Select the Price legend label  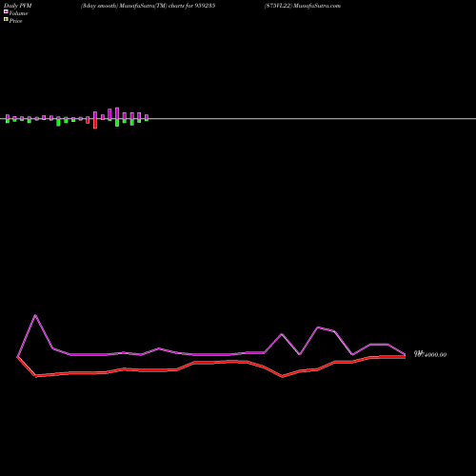tap(15, 21)
